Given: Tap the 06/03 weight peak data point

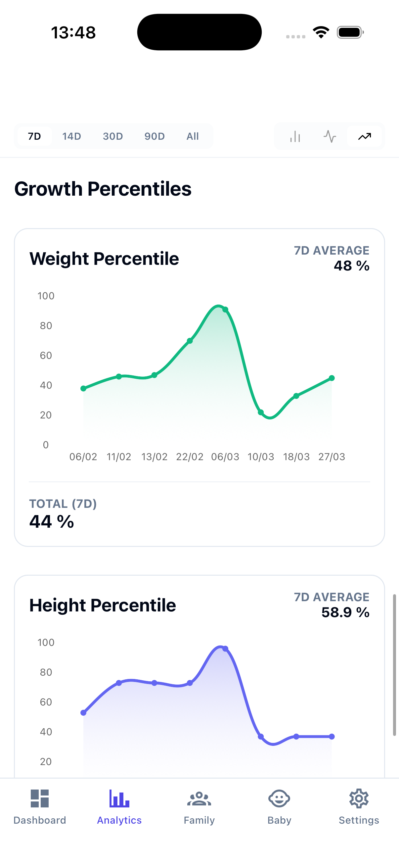Looking at the screenshot, I should point(225,309).
